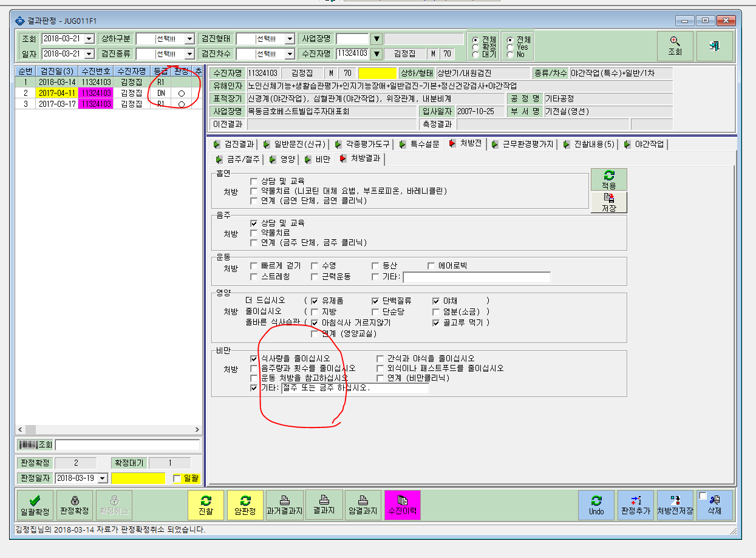This screenshot has width=756, height=558.
Task: Switch to the 검진결과 tab
Action: [234, 144]
